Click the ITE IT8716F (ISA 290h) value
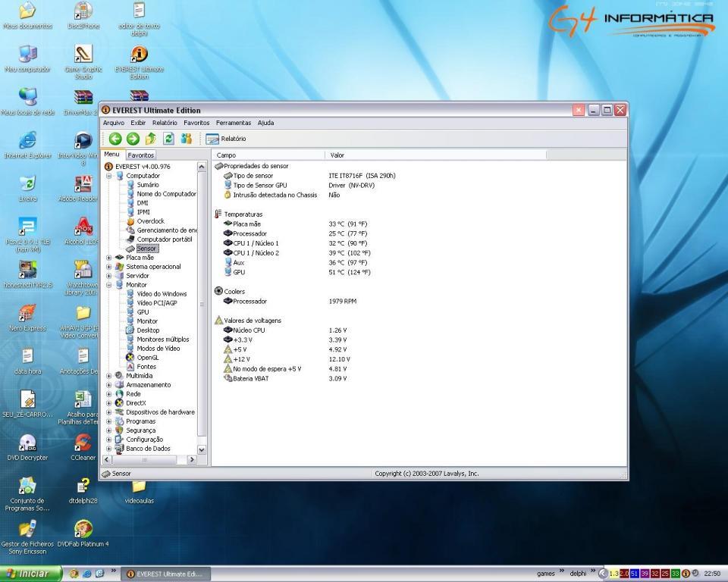The image size is (728, 582). [362, 176]
